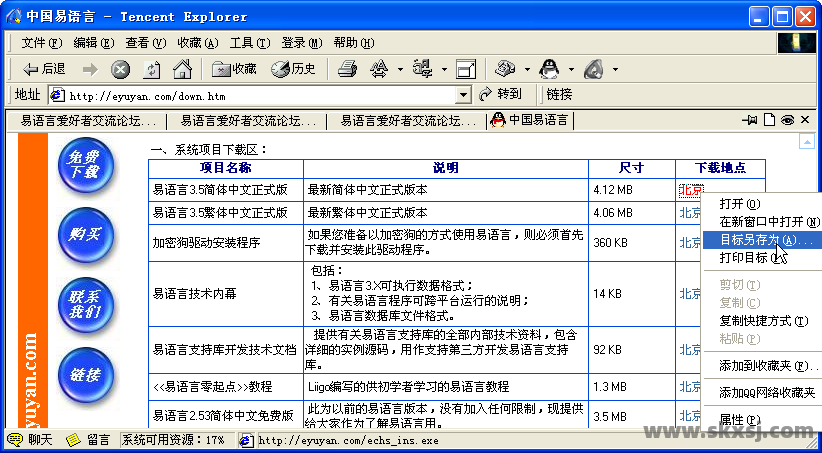Expand the address bar dropdown arrow
The image size is (822, 453).
[x=463, y=95]
